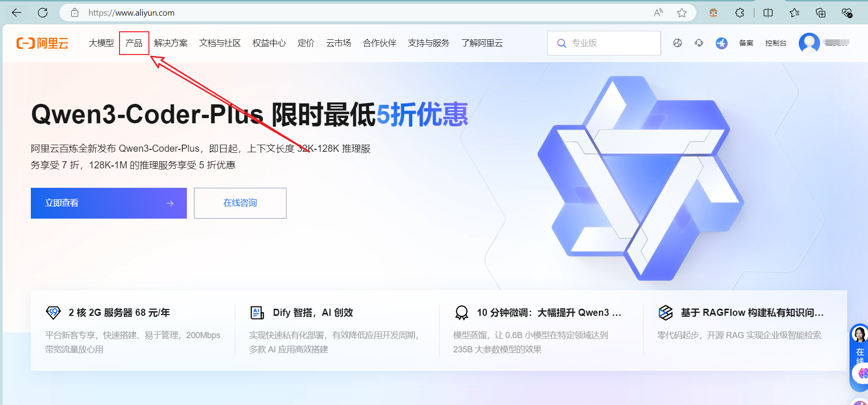
Task: Click the blurred username beside avatar
Action: pyautogui.click(x=837, y=43)
